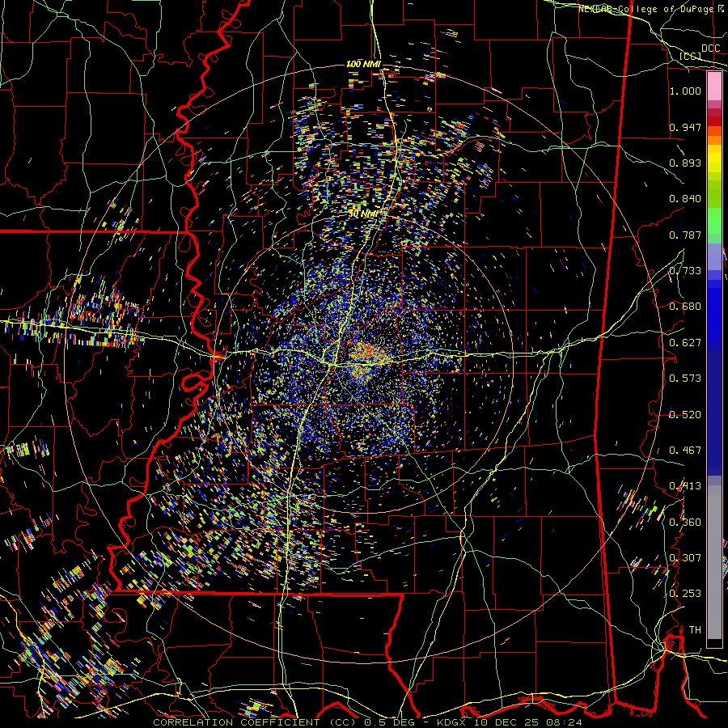This screenshot has height=728, width=728.
Task: Click the 0.253 legend value
Action: (685, 594)
